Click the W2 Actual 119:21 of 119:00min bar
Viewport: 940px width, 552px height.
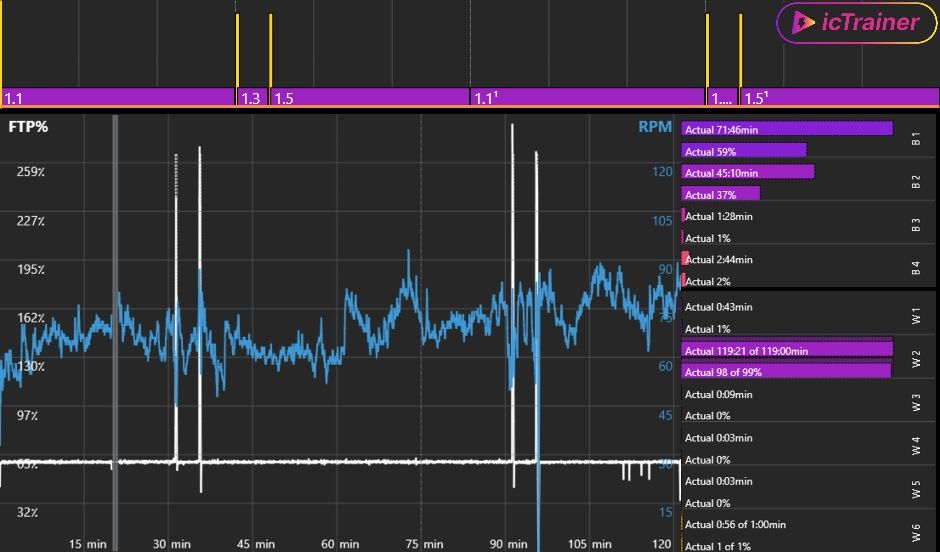pos(786,350)
